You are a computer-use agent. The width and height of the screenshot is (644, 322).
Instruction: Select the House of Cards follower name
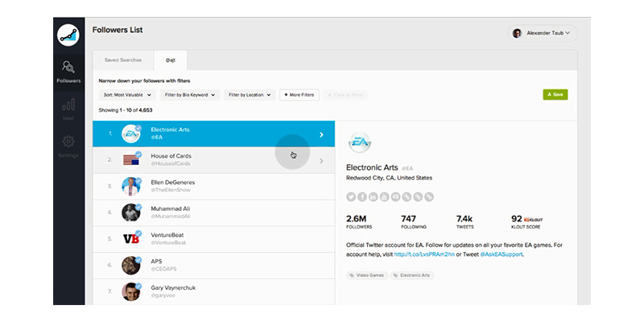click(x=171, y=156)
